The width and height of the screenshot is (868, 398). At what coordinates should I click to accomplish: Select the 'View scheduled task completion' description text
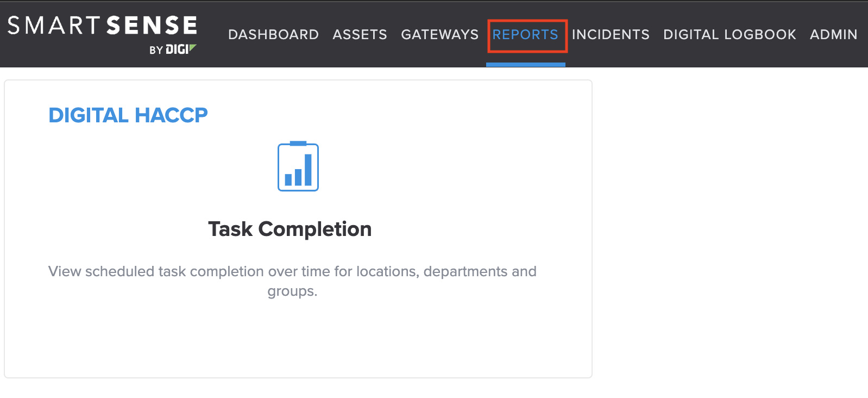[x=292, y=281]
